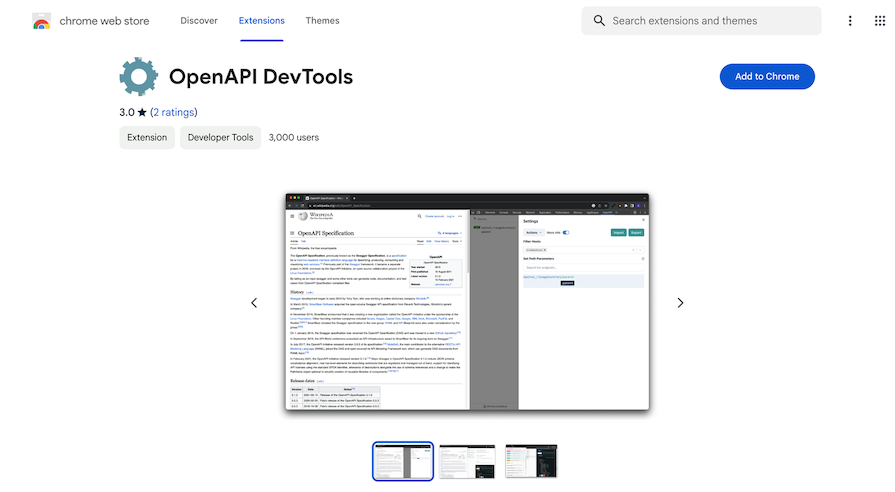Show the previous screenshot with left arrow
The height and width of the screenshot is (492, 895).
[x=254, y=303]
